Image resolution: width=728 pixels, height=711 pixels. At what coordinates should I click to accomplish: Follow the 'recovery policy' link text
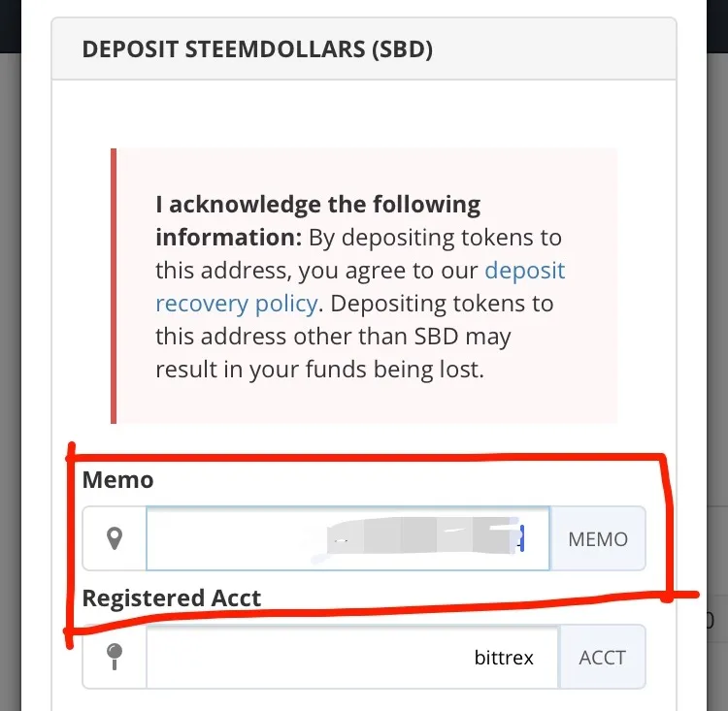pyautogui.click(x=237, y=304)
